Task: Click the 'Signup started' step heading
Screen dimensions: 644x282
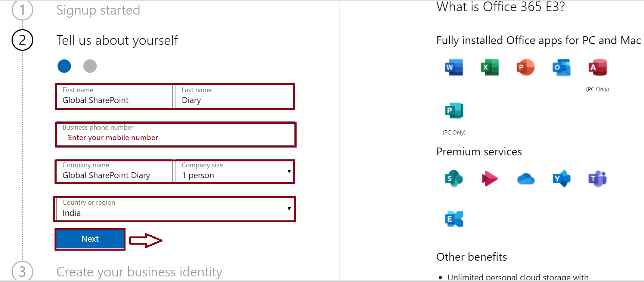Action: pyautogui.click(x=98, y=10)
